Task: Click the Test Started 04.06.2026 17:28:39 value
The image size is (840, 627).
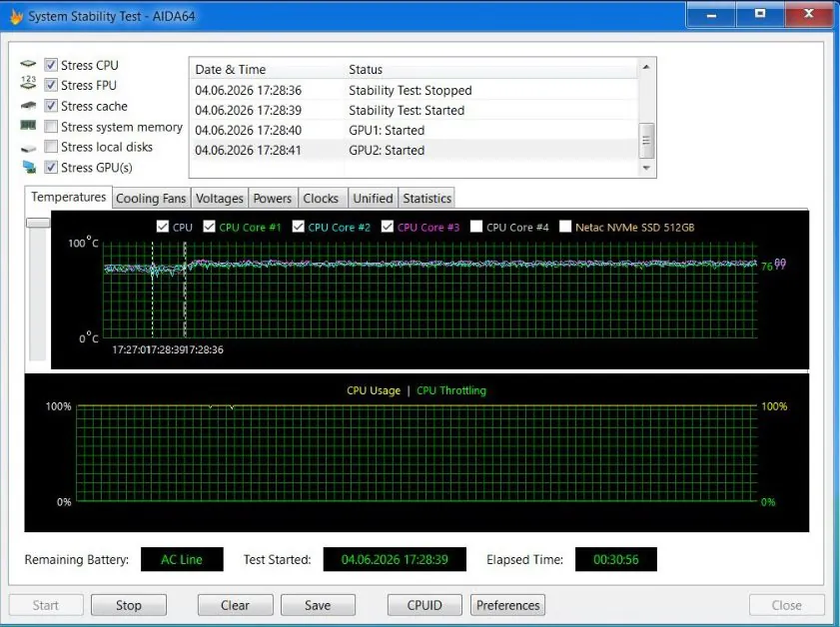Action: 395,559
